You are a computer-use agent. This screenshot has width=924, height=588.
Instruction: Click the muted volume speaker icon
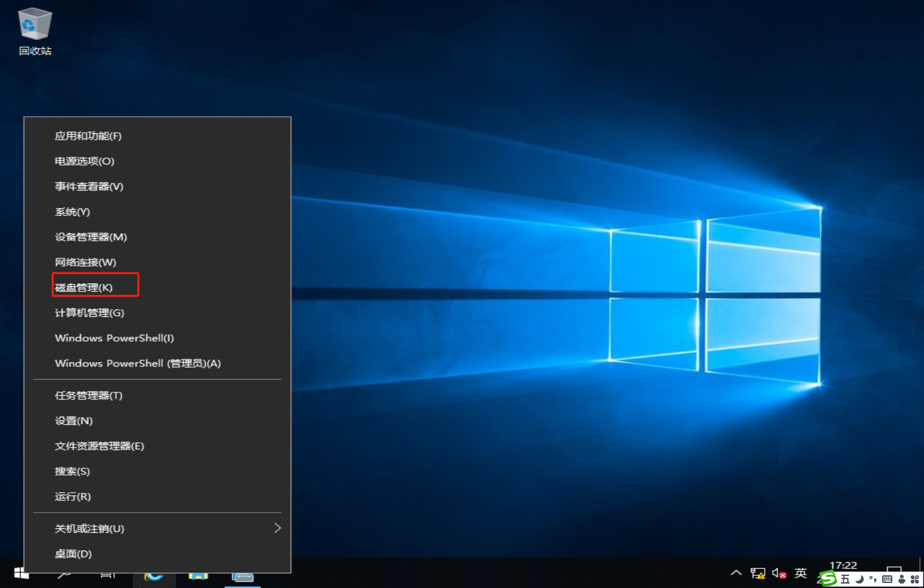tap(779, 573)
